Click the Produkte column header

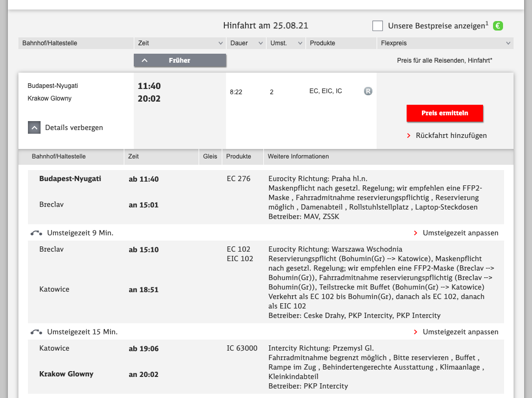click(322, 43)
